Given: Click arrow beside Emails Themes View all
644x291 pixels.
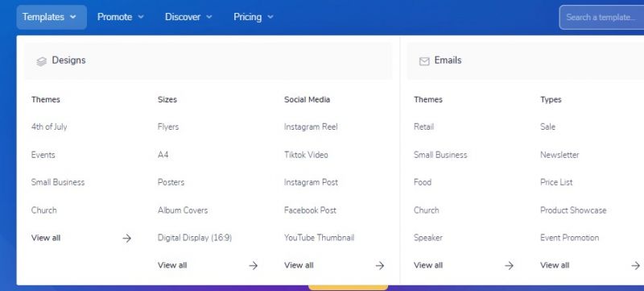Looking at the screenshot, I should [510, 265].
